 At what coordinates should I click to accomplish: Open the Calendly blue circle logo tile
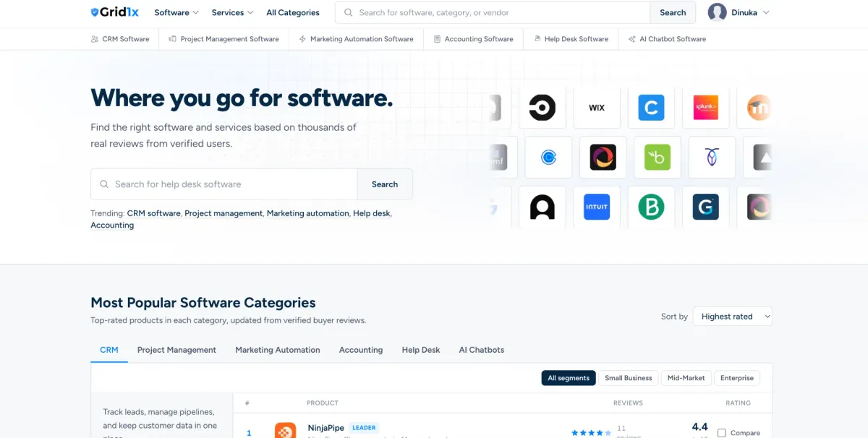(x=548, y=158)
